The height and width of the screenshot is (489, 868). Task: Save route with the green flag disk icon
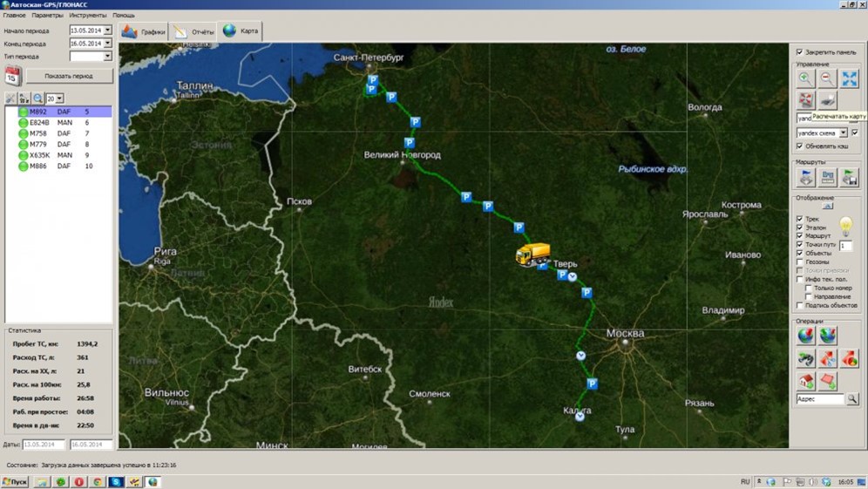pyautogui.click(x=849, y=177)
